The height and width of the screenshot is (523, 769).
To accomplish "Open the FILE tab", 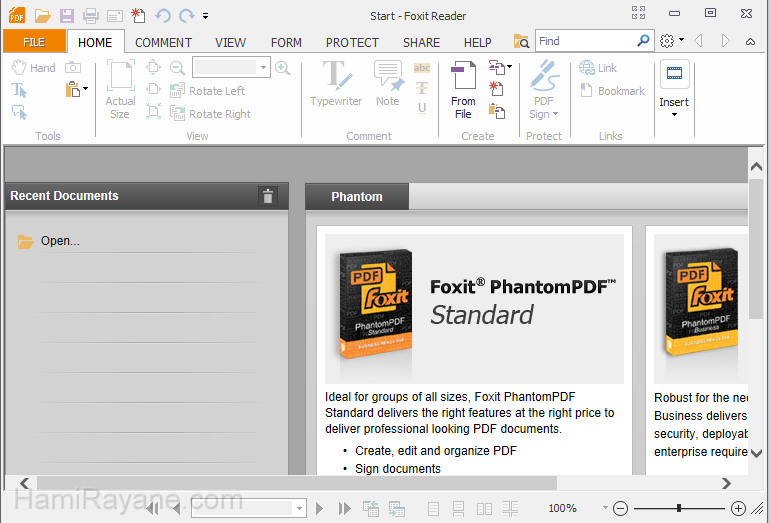I will coord(34,42).
